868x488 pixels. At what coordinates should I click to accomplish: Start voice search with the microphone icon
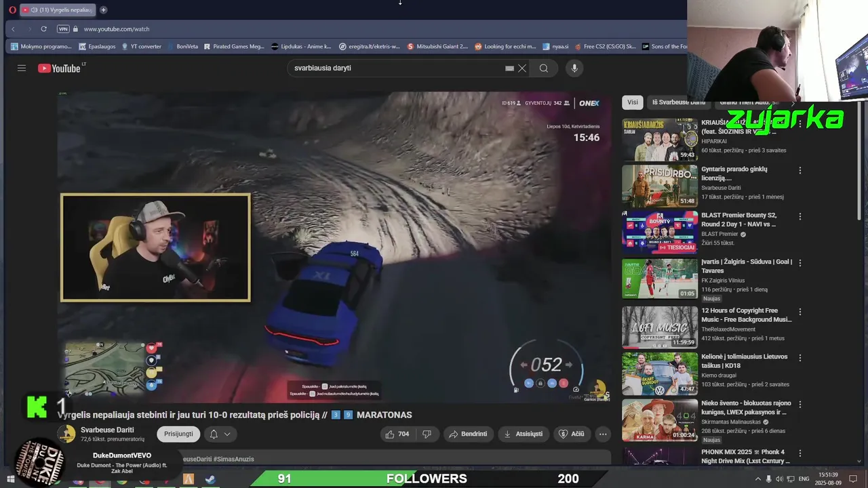point(574,68)
